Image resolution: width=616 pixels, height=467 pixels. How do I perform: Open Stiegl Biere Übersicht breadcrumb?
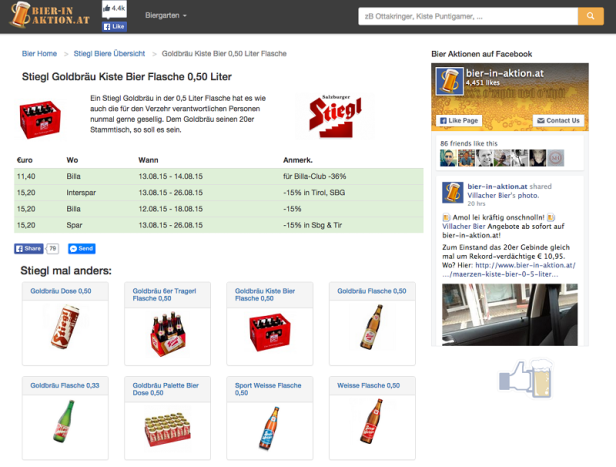click(x=109, y=53)
